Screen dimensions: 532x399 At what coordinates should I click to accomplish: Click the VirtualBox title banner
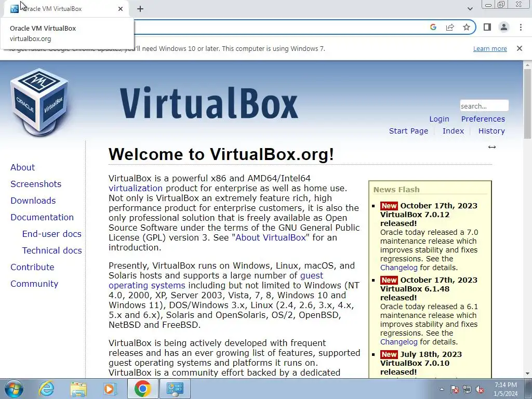click(x=209, y=103)
